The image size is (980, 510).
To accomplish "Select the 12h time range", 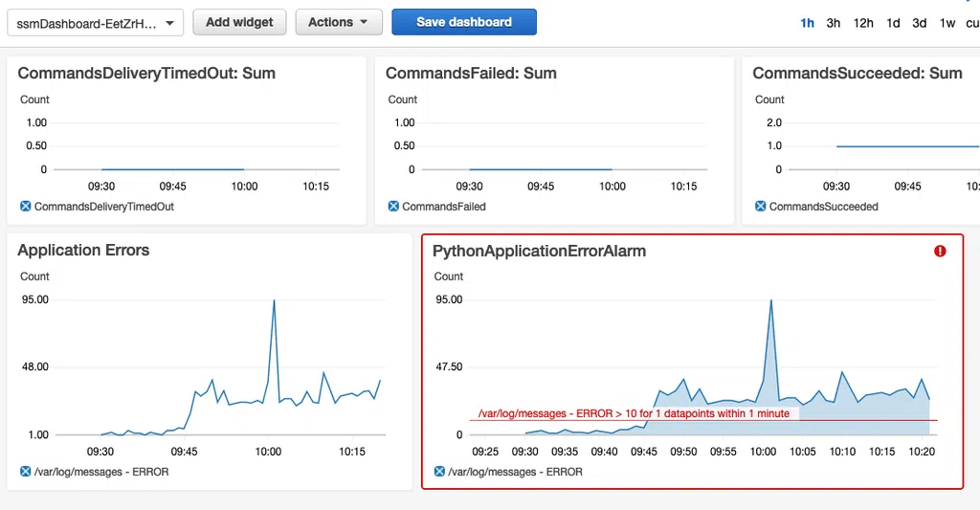I will coord(863,23).
